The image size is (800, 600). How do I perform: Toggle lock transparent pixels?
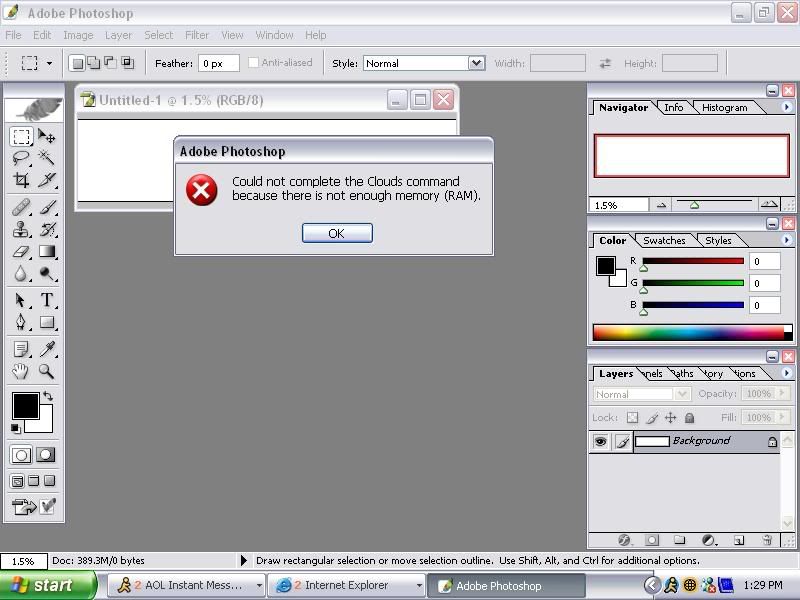[632, 418]
